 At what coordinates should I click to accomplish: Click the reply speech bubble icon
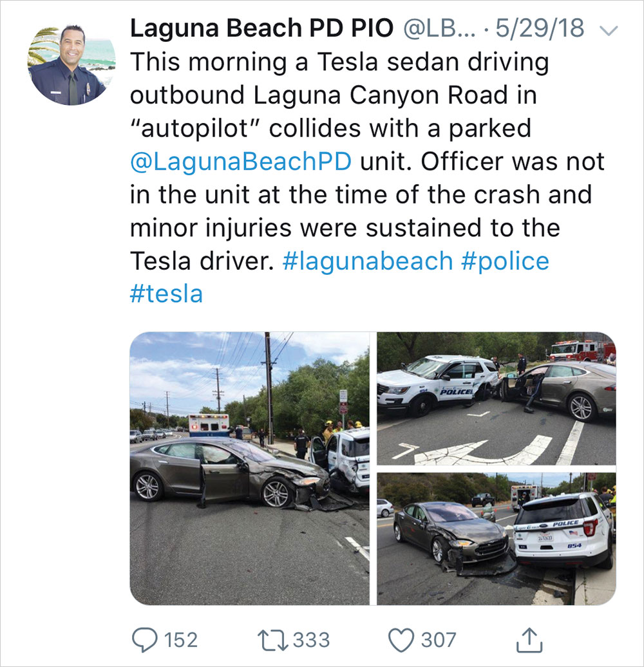[145, 640]
